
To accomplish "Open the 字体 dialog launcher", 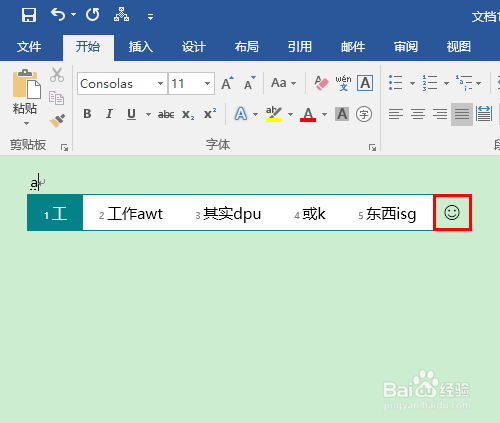I will 372,147.
